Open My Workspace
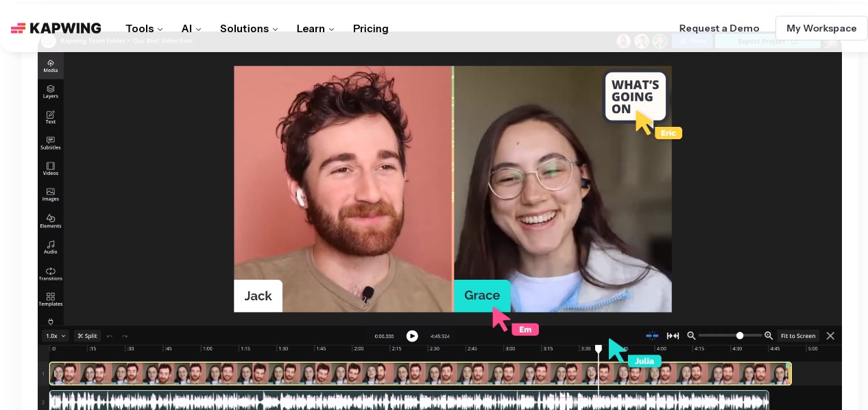Image resolution: width=868 pixels, height=410 pixels. point(821,28)
